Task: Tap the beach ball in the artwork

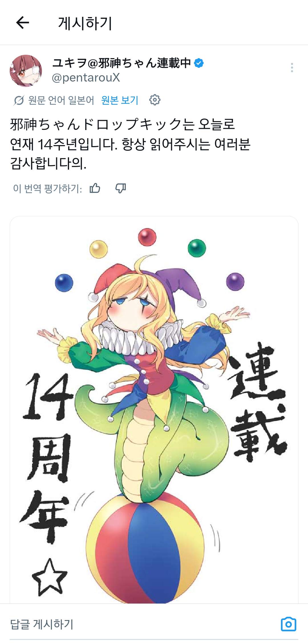Action: pyautogui.click(x=145, y=549)
